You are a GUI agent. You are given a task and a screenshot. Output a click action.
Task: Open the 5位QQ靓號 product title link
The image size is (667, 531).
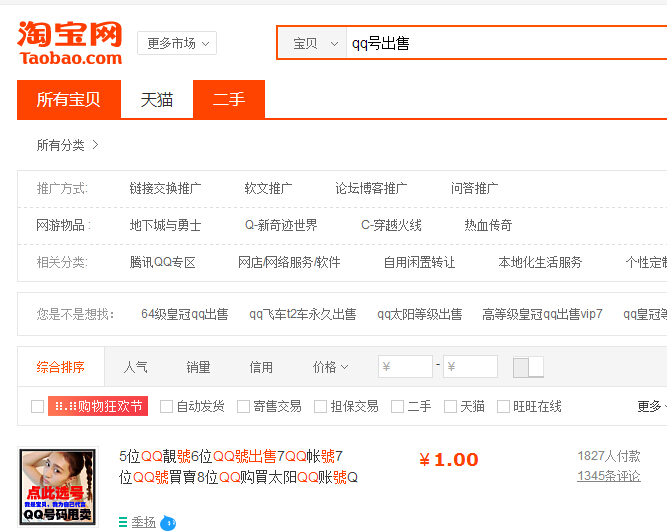point(238,467)
